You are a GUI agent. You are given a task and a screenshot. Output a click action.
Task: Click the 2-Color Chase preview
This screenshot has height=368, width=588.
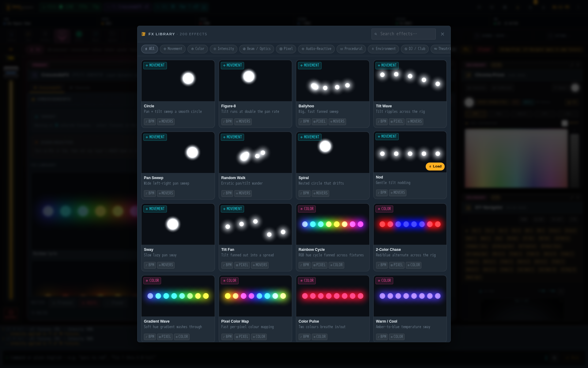[x=410, y=224]
